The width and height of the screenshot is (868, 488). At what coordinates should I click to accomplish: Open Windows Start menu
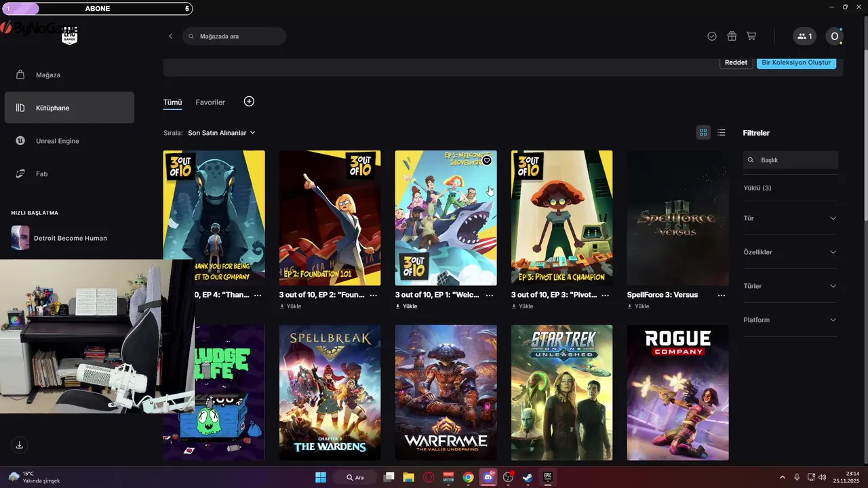tap(321, 477)
